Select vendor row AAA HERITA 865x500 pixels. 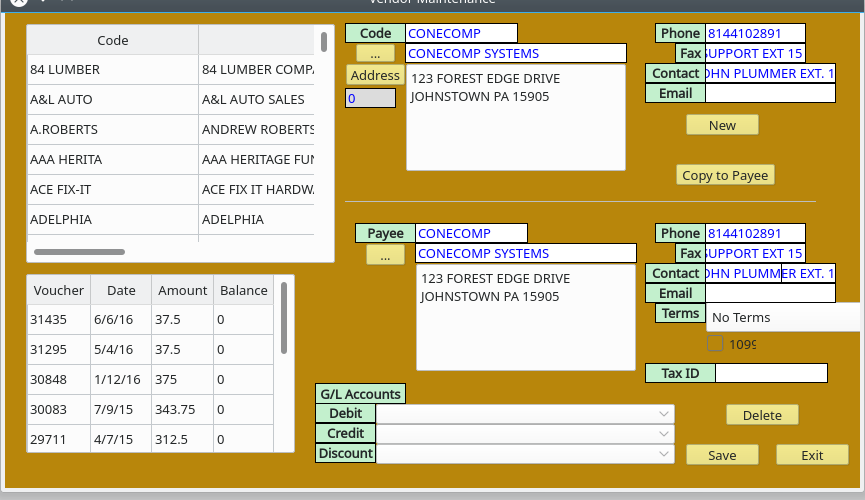coord(170,159)
